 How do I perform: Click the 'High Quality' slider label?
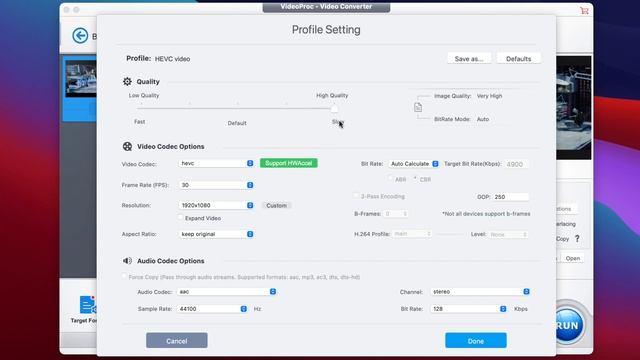pyautogui.click(x=332, y=95)
